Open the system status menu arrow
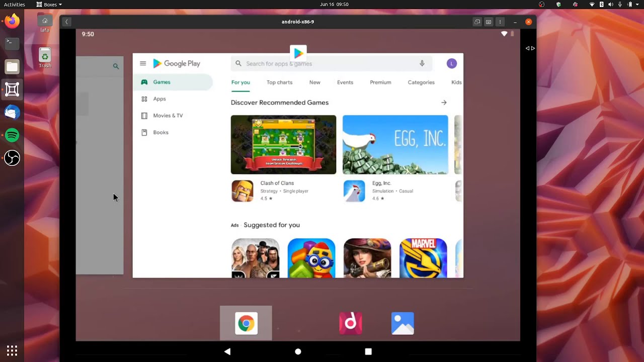The height and width of the screenshot is (362, 644). 638,5
